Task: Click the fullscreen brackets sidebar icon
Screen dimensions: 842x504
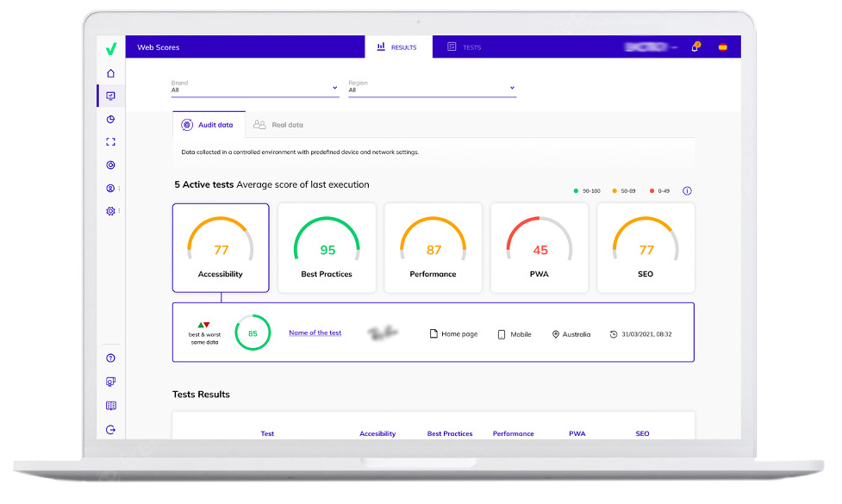Action: pyautogui.click(x=110, y=142)
